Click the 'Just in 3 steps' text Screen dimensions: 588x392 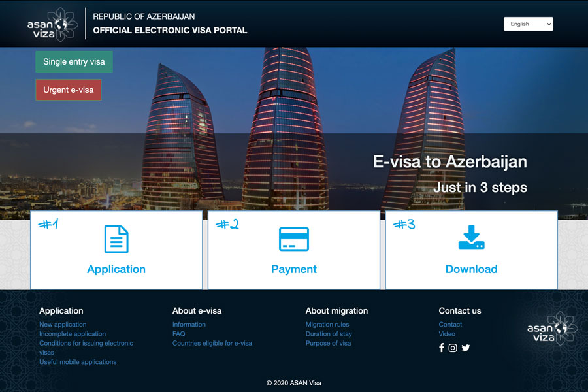(480, 188)
